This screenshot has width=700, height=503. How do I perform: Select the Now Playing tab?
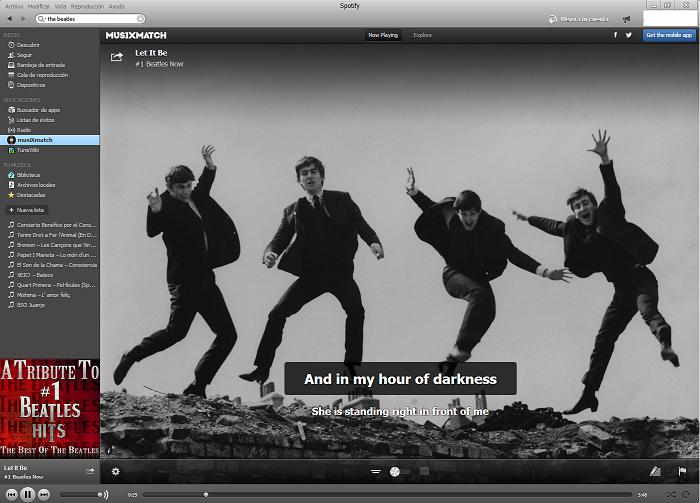click(383, 35)
